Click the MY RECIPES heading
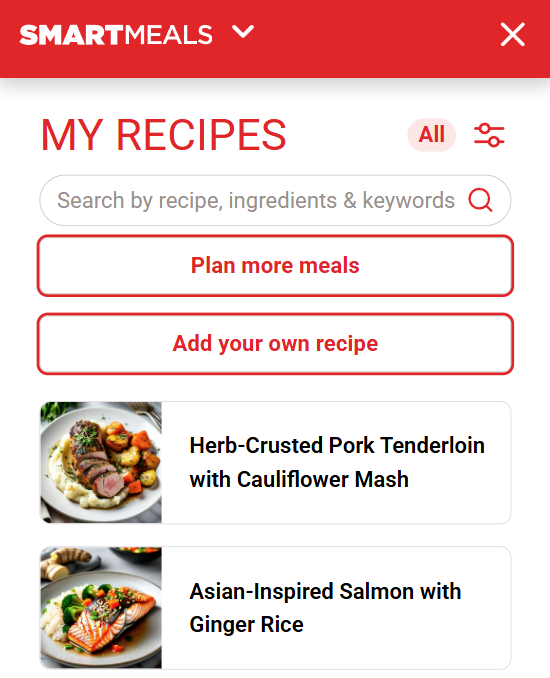 pos(163,135)
